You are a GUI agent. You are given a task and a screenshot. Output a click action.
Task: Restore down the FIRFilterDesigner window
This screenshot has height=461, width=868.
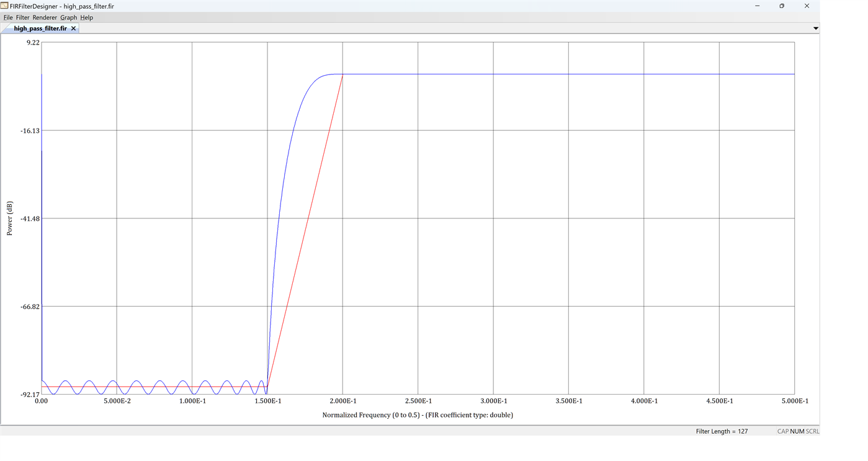coord(782,6)
